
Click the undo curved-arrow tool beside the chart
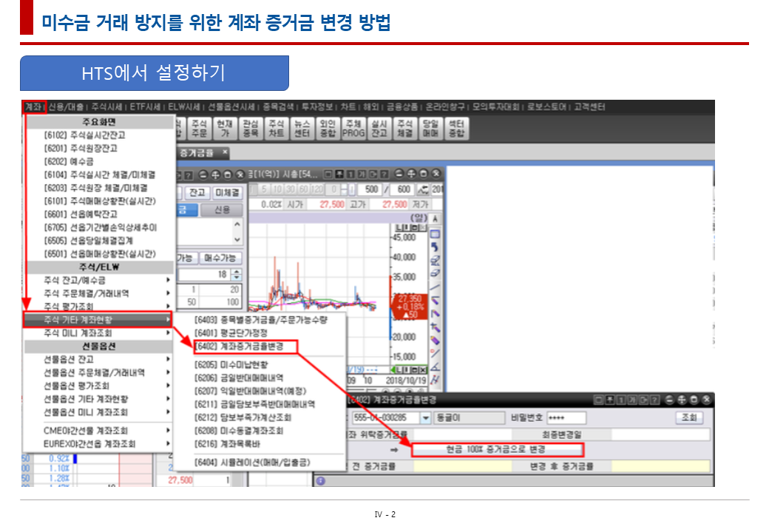[x=435, y=248]
